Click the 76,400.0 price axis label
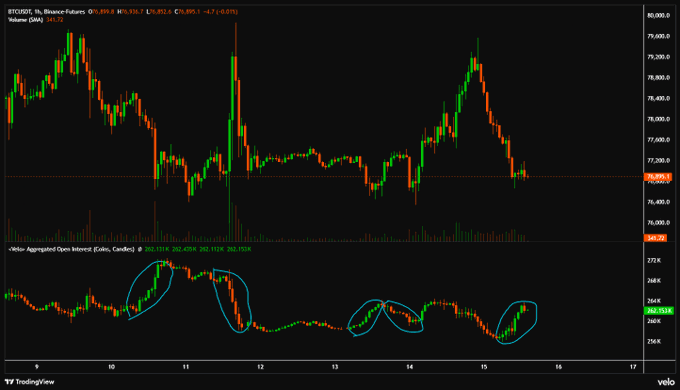Image resolution: width=680 pixels, height=390 pixels. [x=658, y=202]
